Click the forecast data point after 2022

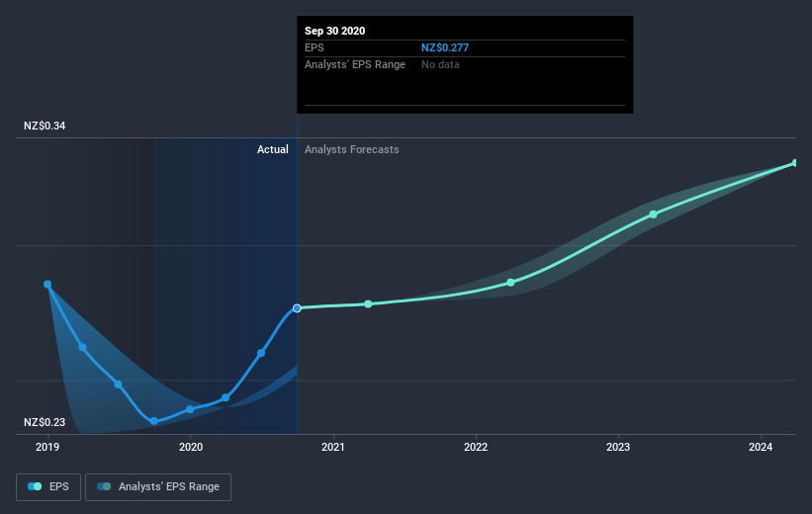510,283
